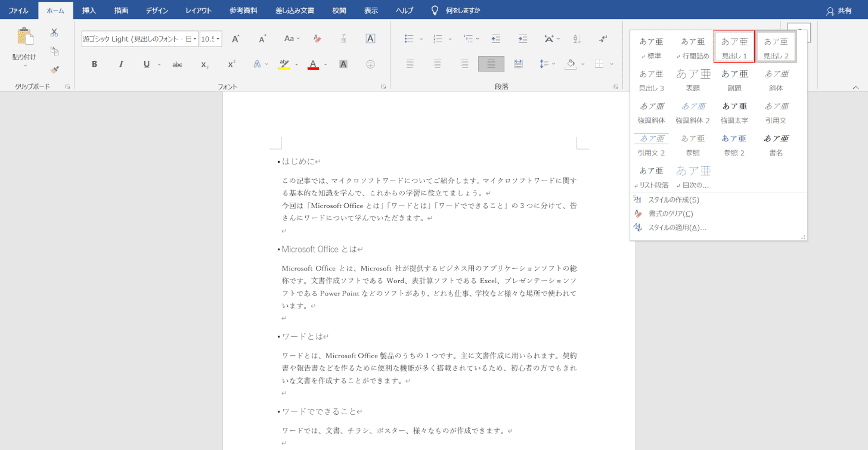Click the large Paste clipboard icon
This screenshot has height=450, width=868.
coord(25,37)
